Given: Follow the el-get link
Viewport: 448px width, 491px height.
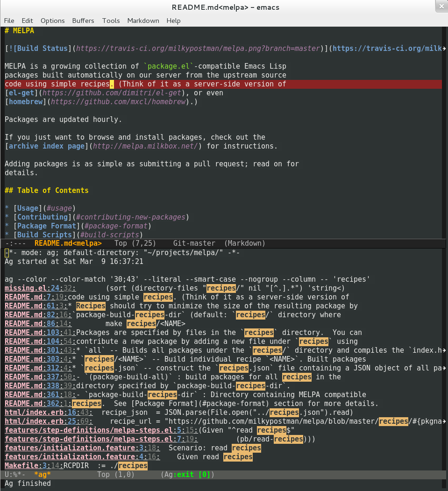Looking at the screenshot, I should tap(21, 93).
